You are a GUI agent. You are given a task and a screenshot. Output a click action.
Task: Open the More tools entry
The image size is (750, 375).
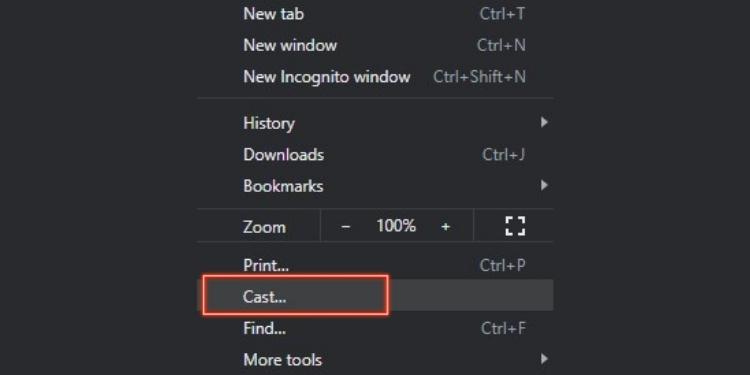(375, 359)
